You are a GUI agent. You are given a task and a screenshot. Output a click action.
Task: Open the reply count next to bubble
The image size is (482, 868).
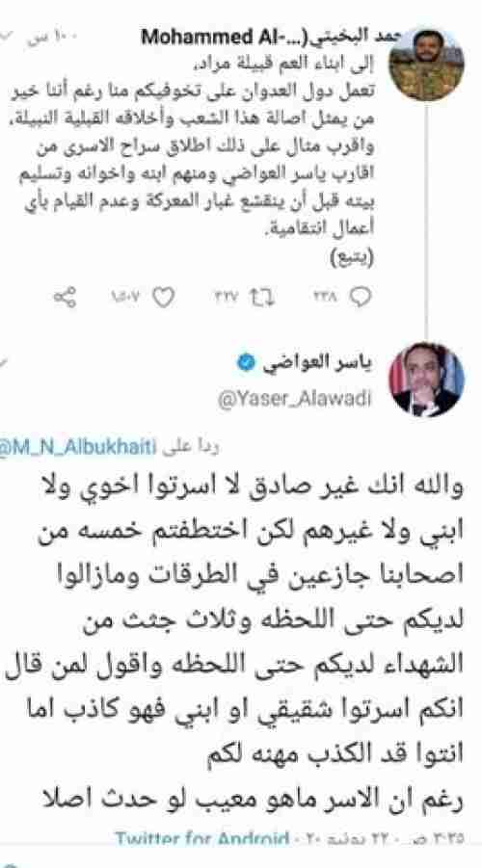pos(327,299)
